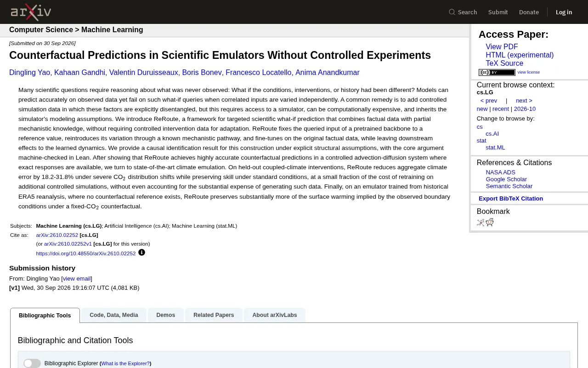Open author Francesco Locatello link
588x368 pixels.
(259, 73)
